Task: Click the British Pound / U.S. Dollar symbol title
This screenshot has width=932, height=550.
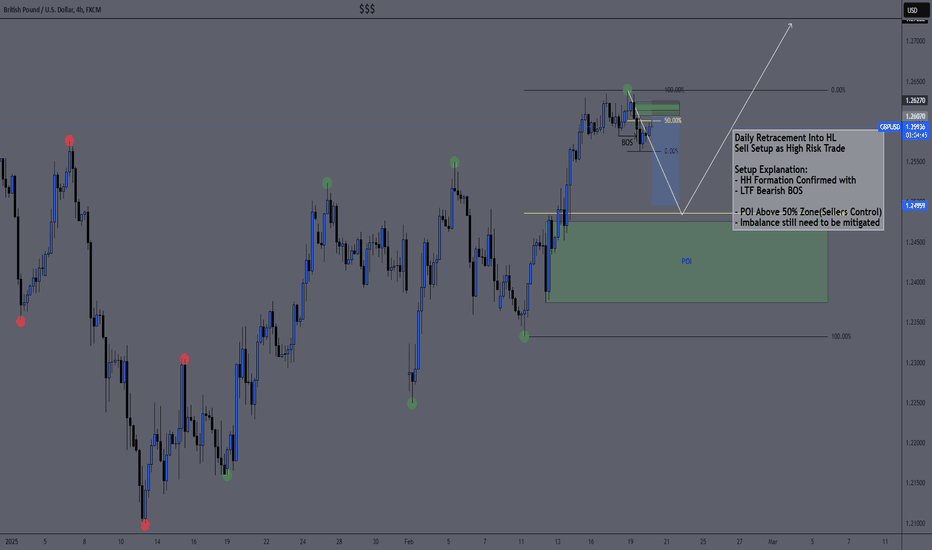Action: coord(52,10)
